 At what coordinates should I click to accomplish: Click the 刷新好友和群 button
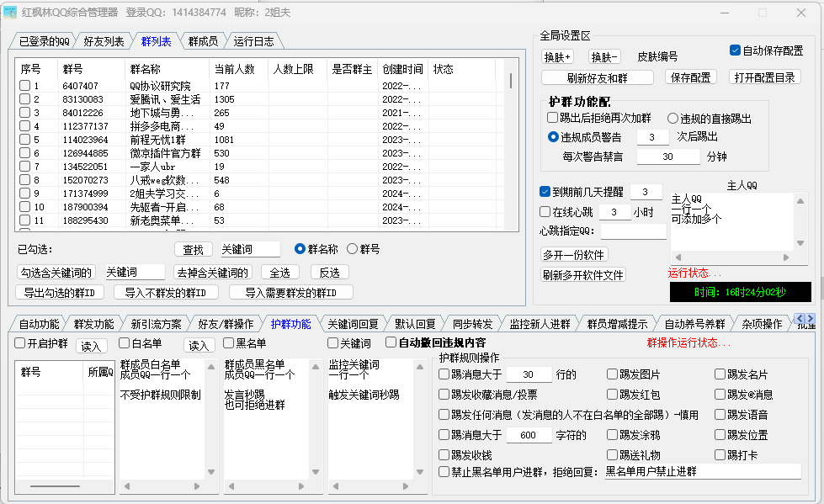tap(598, 77)
